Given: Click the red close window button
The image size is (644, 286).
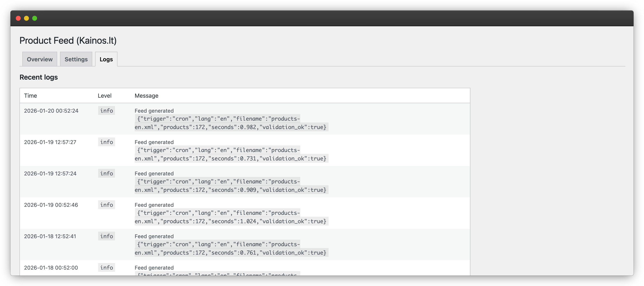Looking at the screenshot, I should [18, 18].
